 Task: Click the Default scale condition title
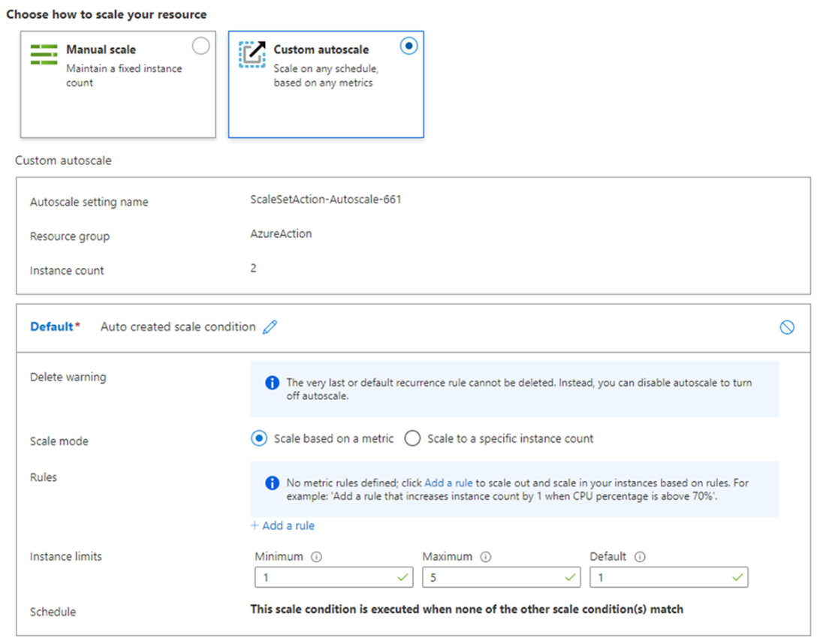click(x=52, y=327)
